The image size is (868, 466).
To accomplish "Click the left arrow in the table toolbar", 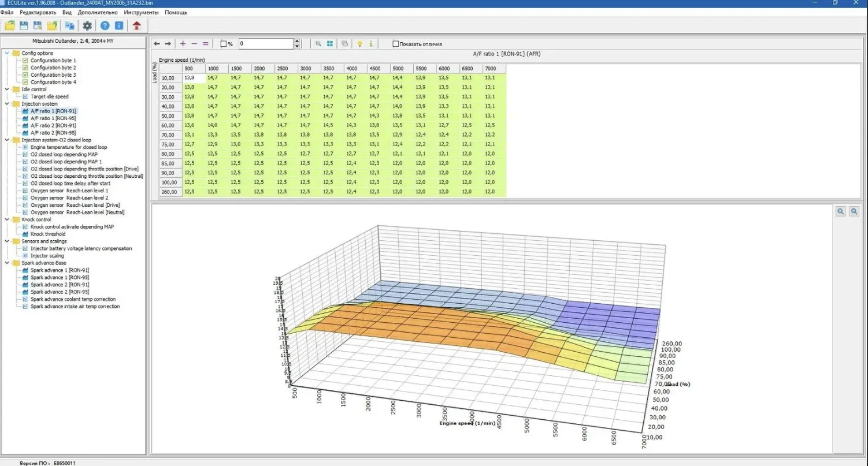I will tap(157, 44).
